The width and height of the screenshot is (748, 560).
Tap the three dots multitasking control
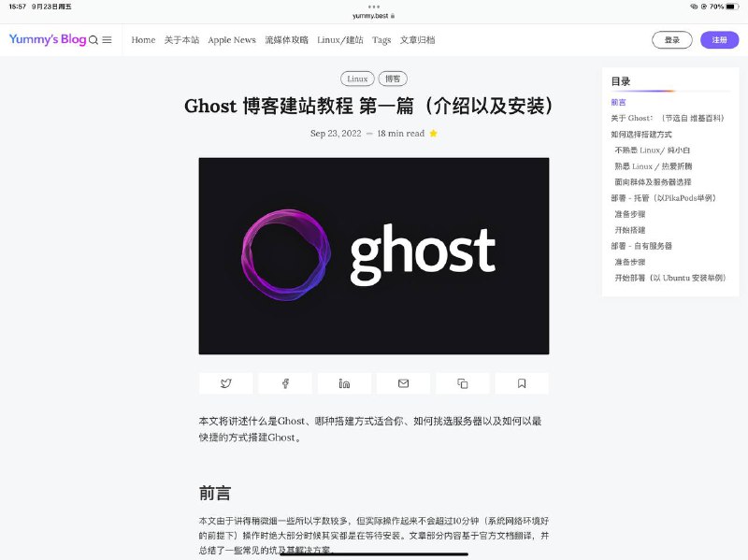click(x=374, y=7)
